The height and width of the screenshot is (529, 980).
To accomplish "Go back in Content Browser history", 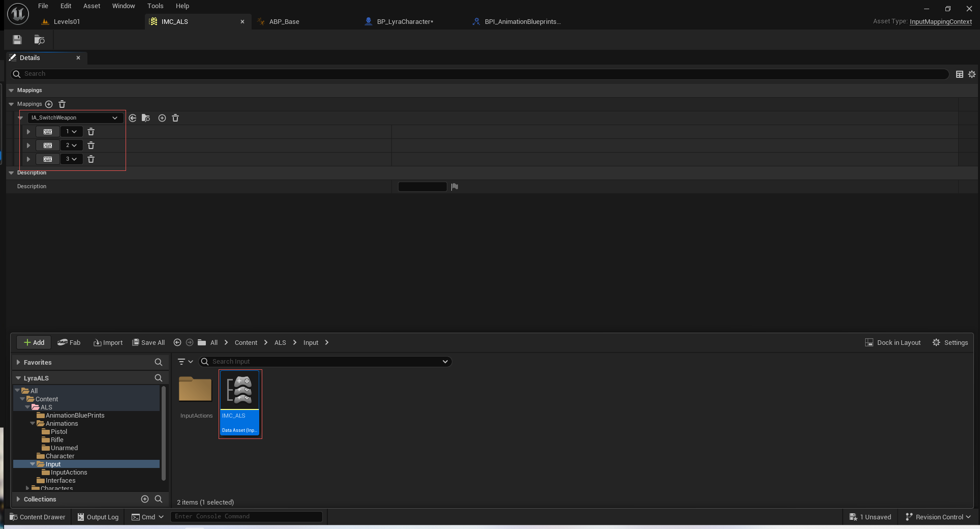I will (x=177, y=343).
